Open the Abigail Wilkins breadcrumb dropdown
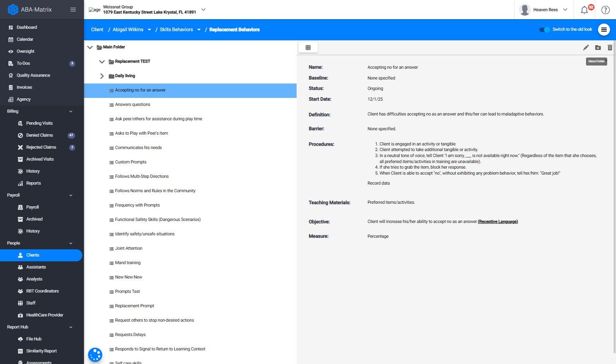616x364 pixels. point(150,30)
